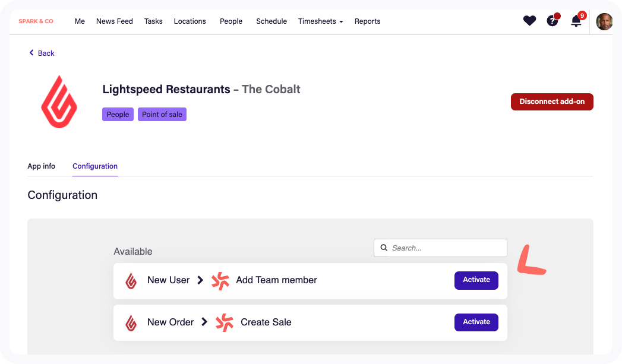Viewport: 622px width, 364px height.
Task: Open Reports in the navigation bar
Action: click(x=367, y=21)
